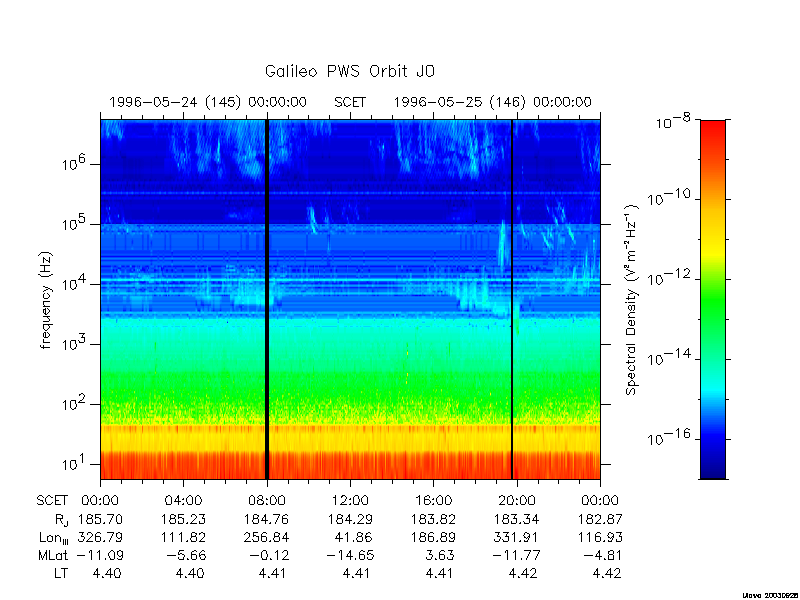This screenshot has width=800, height=600.
Task: Select the end date label 1996-05-25 (146) 00:00:00
Action: tap(493, 103)
